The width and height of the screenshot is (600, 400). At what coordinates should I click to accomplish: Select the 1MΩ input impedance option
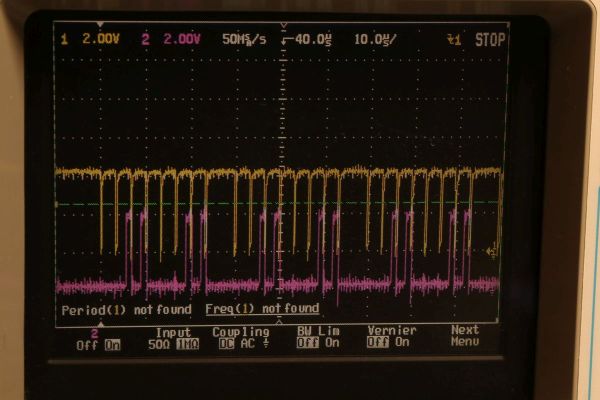tap(187, 343)
